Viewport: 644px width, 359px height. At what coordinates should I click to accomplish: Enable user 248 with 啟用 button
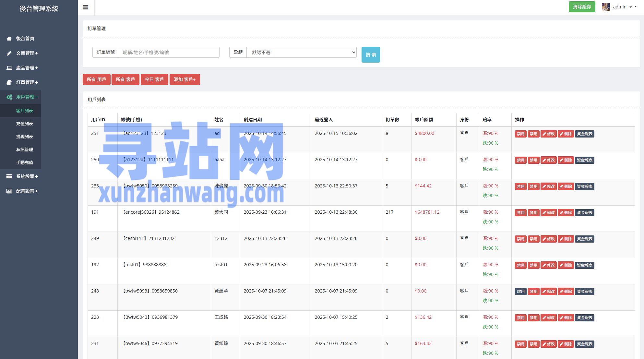click(x=520, y=292)
